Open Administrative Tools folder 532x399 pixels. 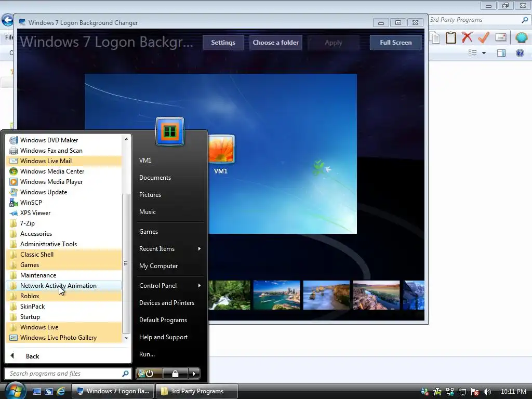(63, 244)
